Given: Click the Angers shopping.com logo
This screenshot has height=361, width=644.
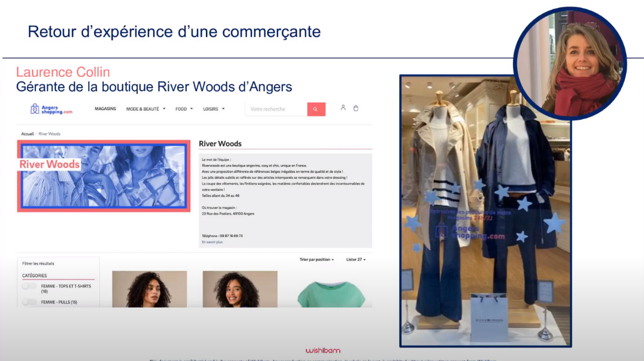Looking at the screenshot, I should coord(52,109).
